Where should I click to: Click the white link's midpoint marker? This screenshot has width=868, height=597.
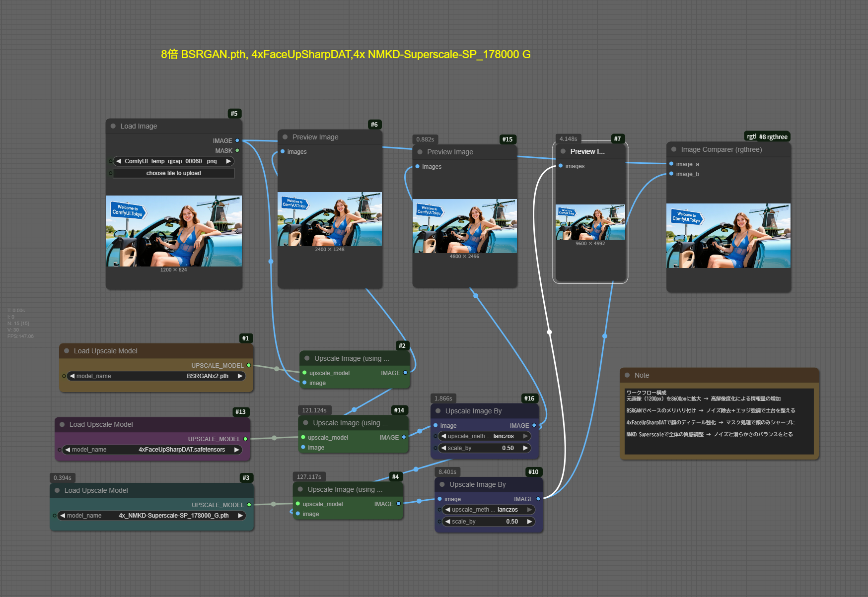(x=549, y=332)
